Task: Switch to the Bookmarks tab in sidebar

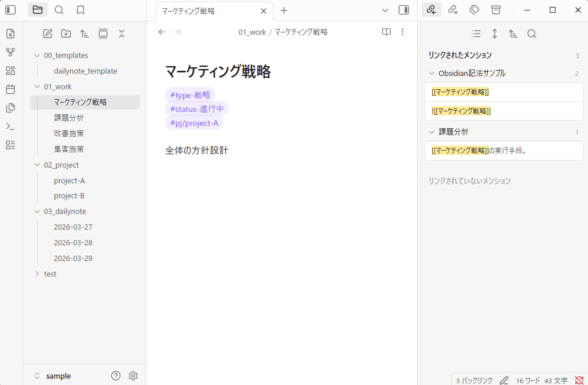Action: 80,10
